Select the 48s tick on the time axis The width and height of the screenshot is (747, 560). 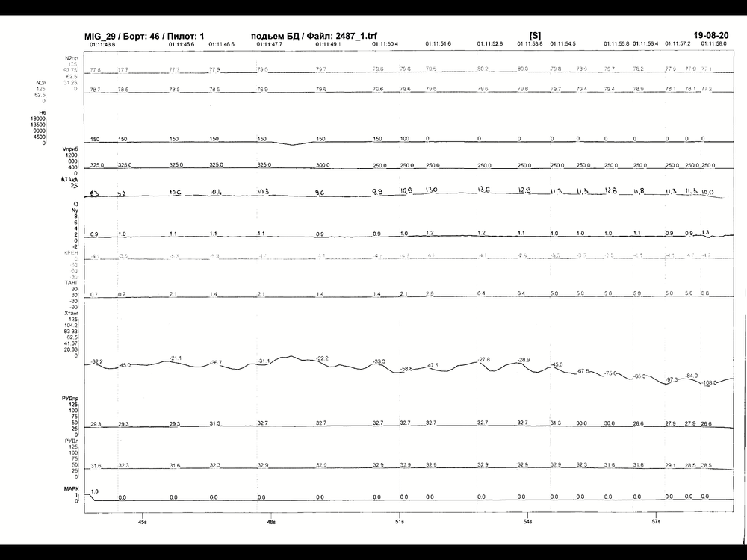pyautogui.click(x=270, y=522)
